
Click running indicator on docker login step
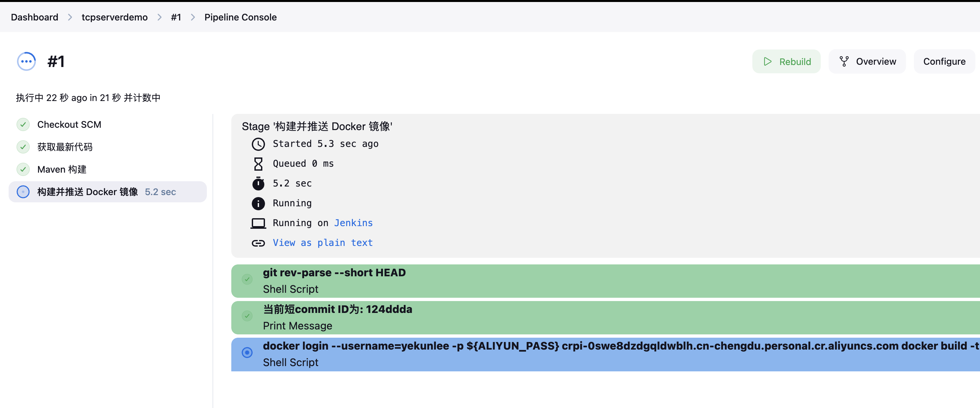(247, 353)
